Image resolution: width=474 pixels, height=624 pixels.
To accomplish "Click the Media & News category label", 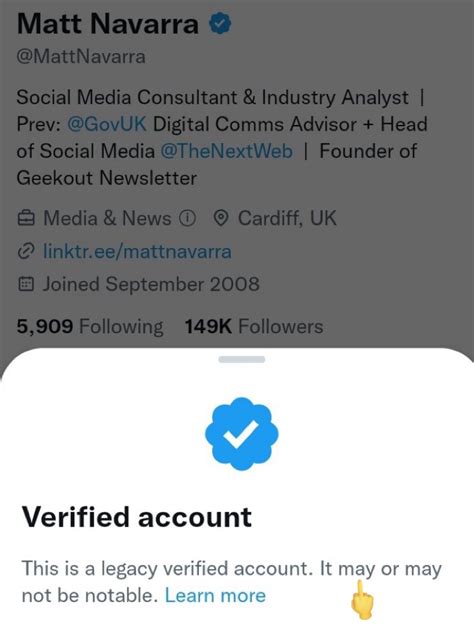I will point(107,218).
